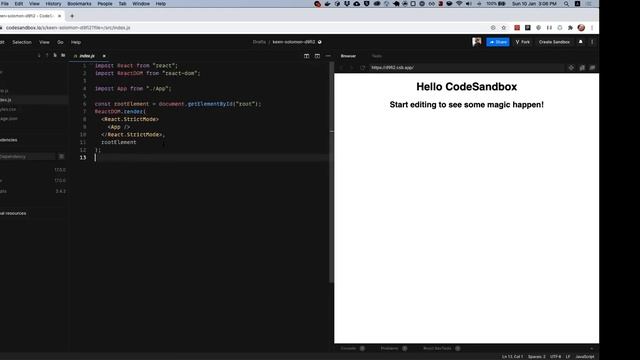This screenshot has width=640, height=360.
Task: Open the Problems panel at the bottom
Action: tap(390, 349)
